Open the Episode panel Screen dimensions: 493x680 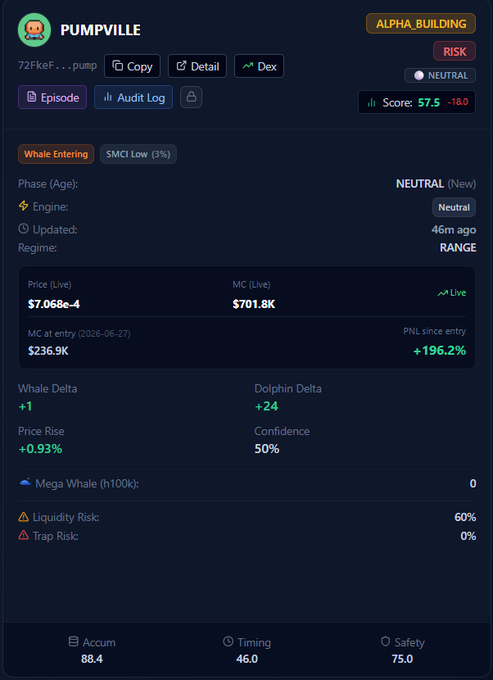(x=52, y=97)
